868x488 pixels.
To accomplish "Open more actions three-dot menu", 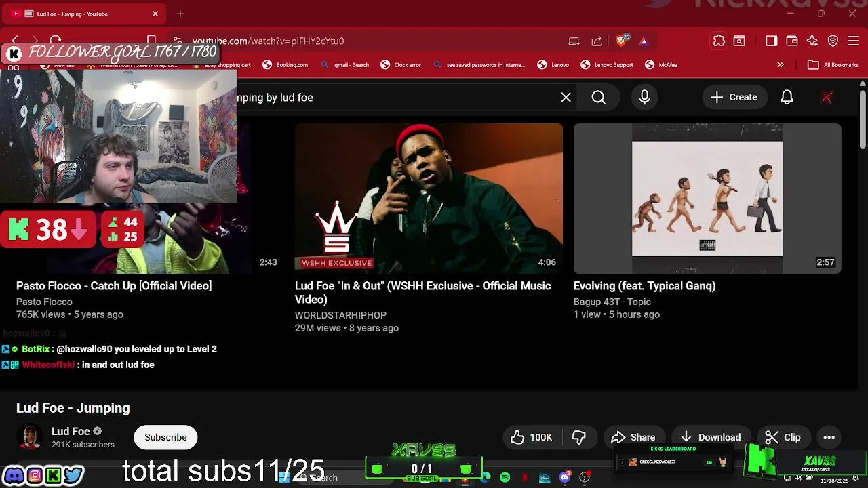I will [x=829, y=437].
